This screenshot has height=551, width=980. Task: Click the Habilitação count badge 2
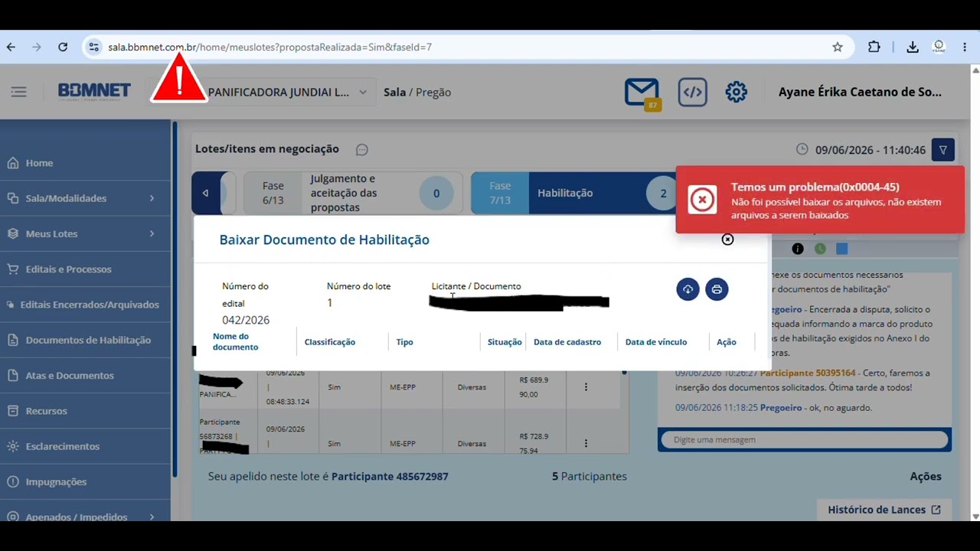[663, 193]
